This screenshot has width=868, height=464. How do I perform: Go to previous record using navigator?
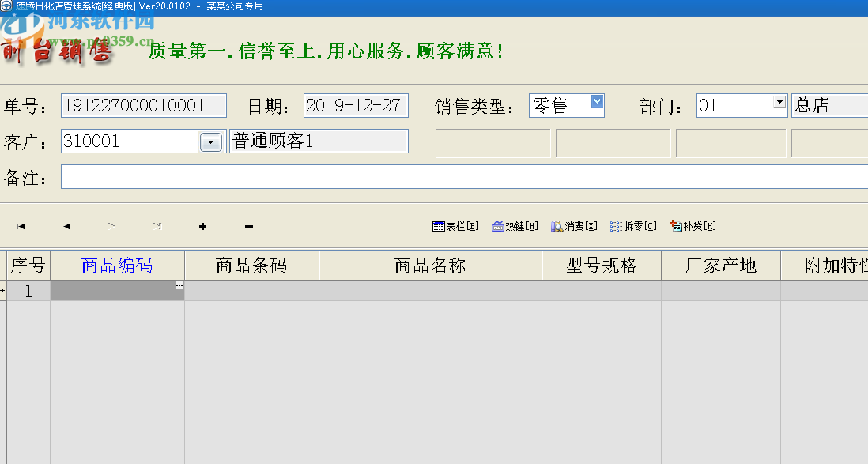click(x=66, y=226)
